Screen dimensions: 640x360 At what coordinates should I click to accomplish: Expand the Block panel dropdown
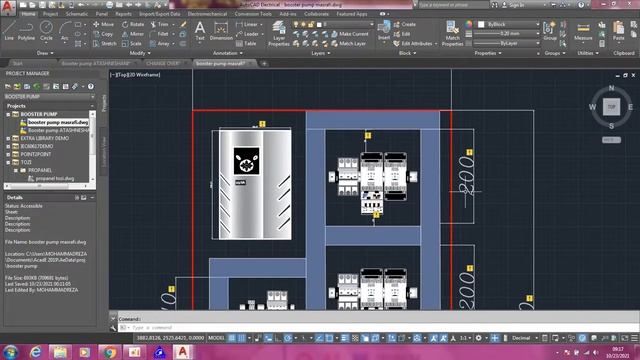pos(407,53)
